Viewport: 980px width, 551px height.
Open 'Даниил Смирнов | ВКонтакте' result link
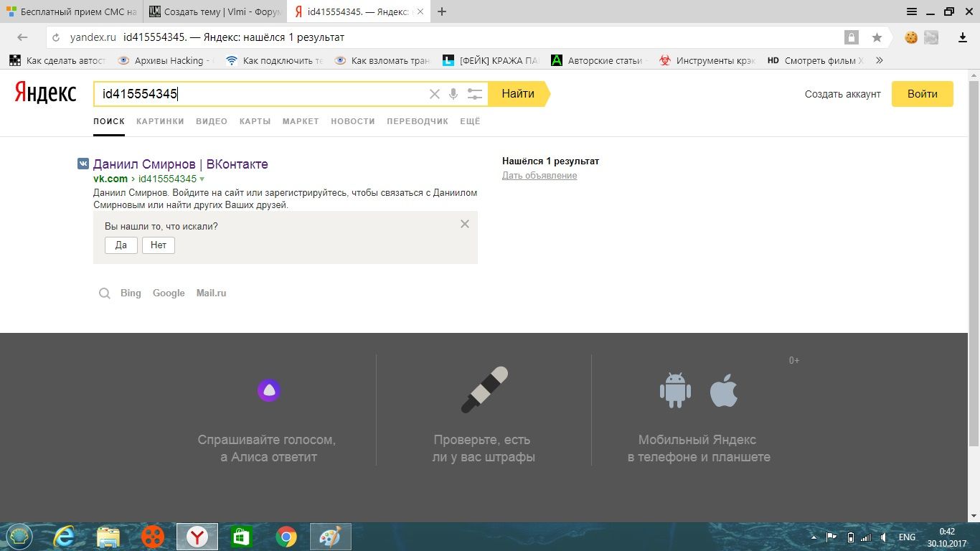click(180, 164)
